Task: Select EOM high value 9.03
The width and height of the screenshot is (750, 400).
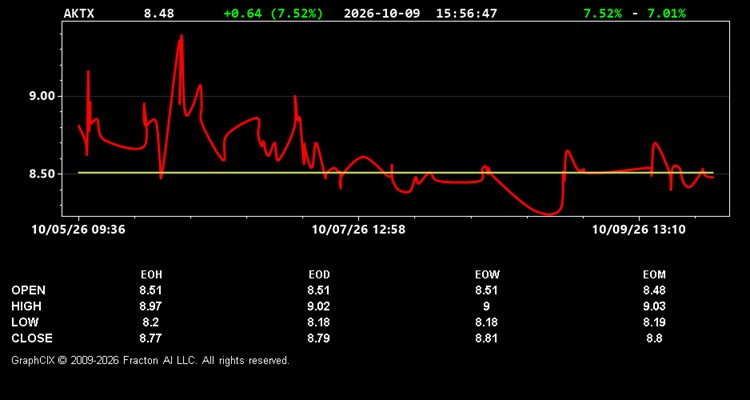Action: point(654,306)
